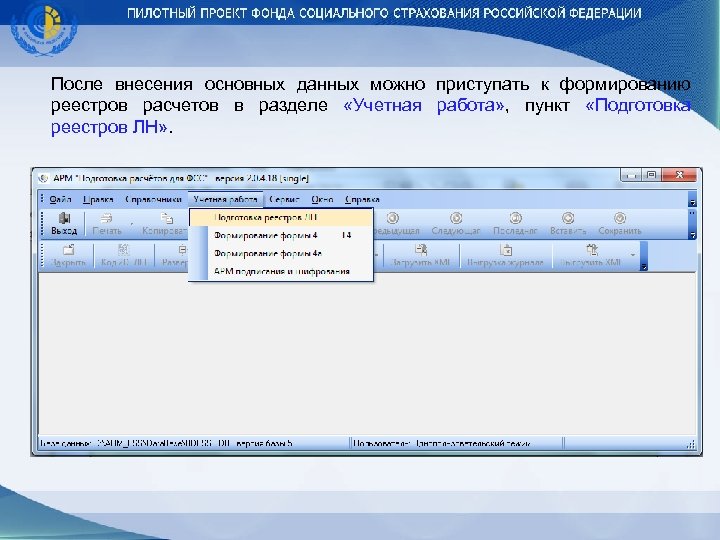Open the Окно menu
This screenshot has width=720, height=540.
click(x=322, y=199)
